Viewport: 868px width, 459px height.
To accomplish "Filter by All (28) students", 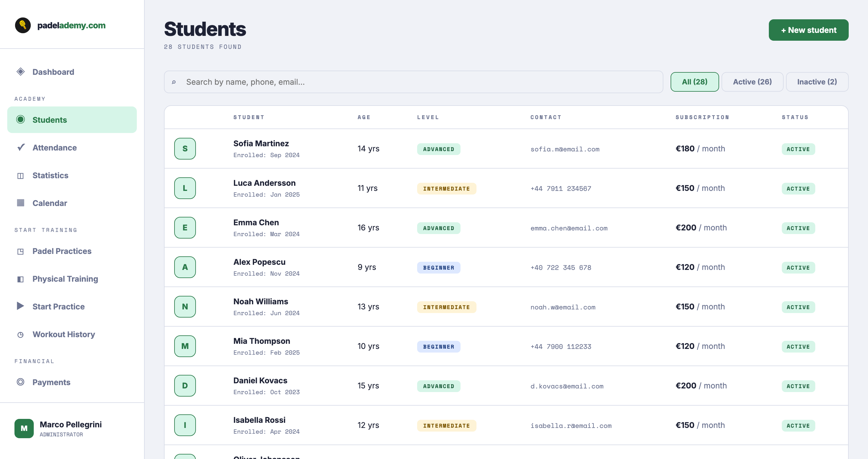I will tap(694, 82).
